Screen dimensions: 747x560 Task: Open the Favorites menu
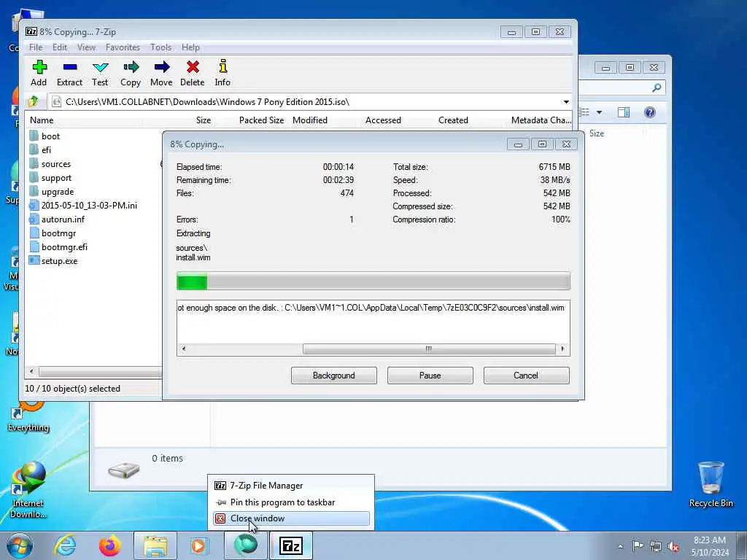(123, 47)
